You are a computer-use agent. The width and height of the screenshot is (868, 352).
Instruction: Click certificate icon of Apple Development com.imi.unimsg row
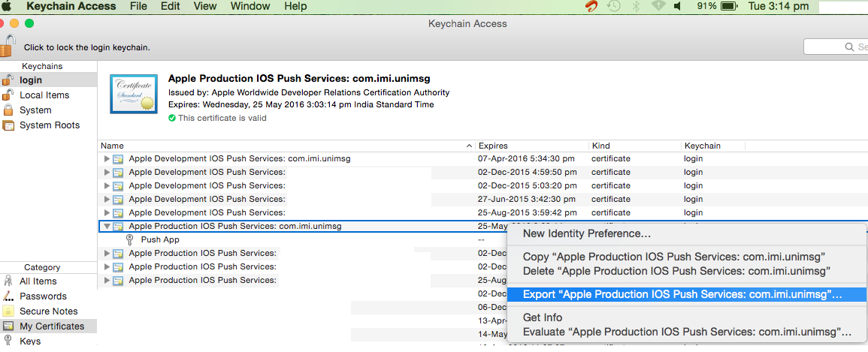[x=118, y=159]
